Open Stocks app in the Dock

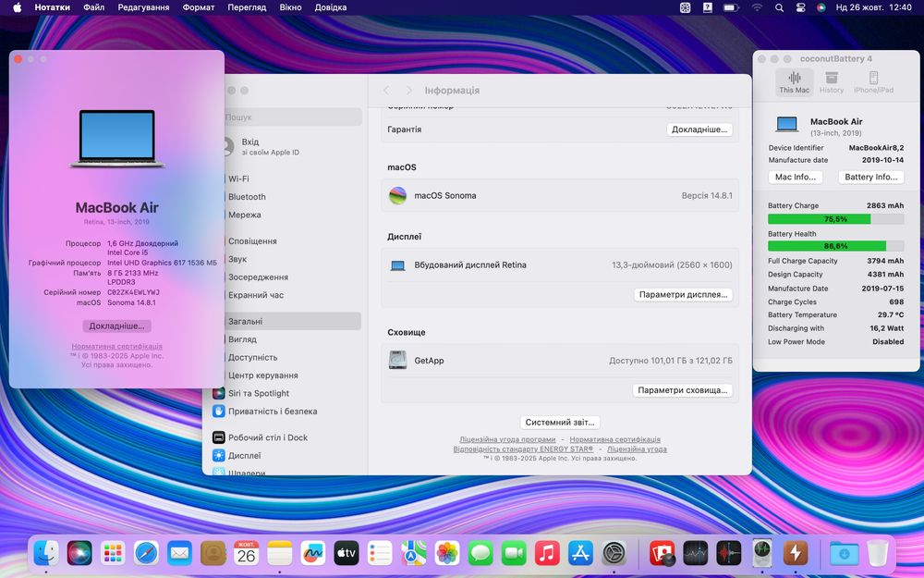696,553
